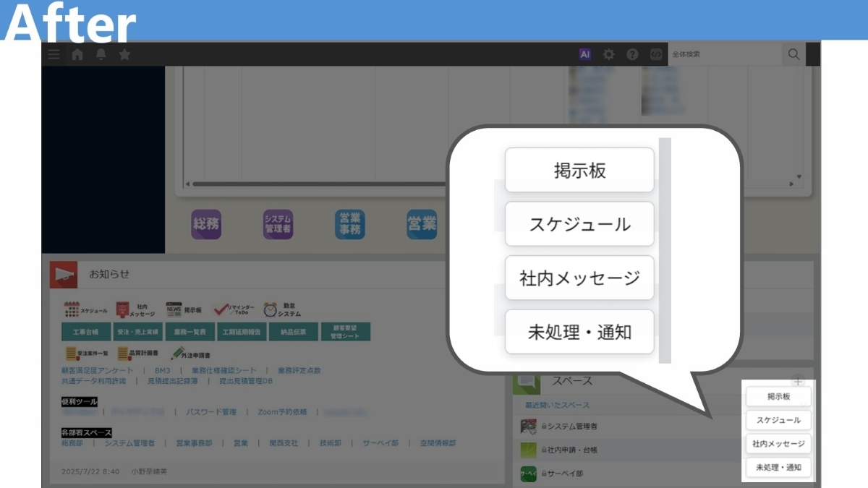Click the small 掲示板 floating button
The height and width of the screenshot is (488, 868).
(x=778, y=397)
